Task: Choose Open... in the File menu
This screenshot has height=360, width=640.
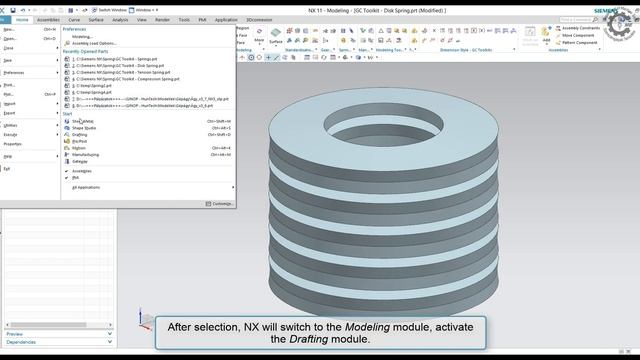Action: click(x=29, y=39)
